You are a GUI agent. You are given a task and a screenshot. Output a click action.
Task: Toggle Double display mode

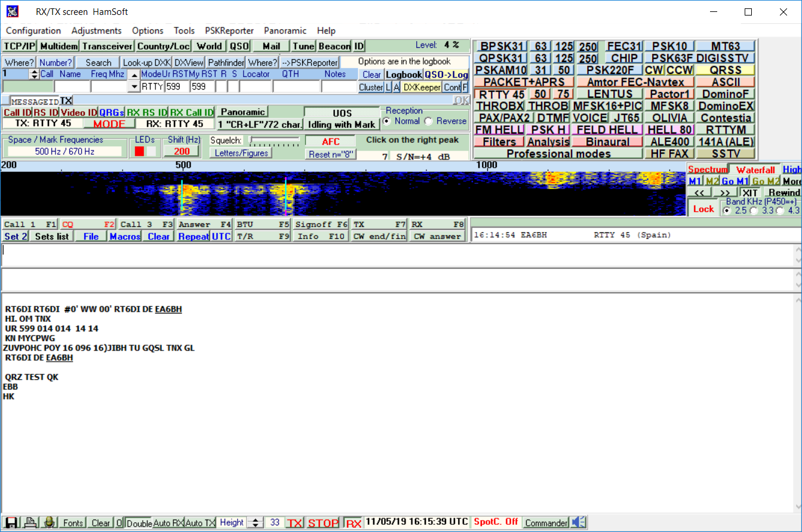coord(139,522)
